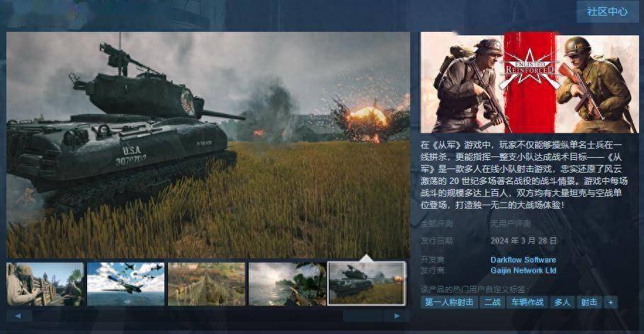Screen dimensions: 644x334
Task: Click the 多人 tag
Action: 563,302
